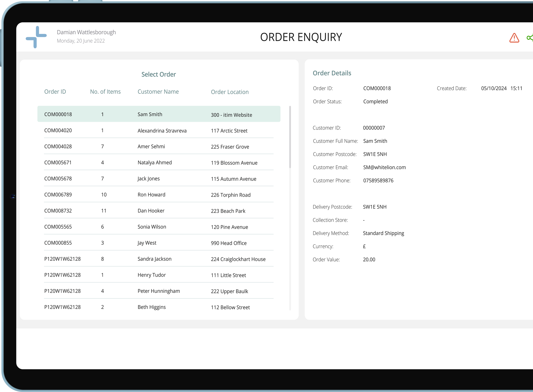Click location 112 Bellow Street
Screen dimensions: 533x392
pyautogui.click(x=230, y=307)
